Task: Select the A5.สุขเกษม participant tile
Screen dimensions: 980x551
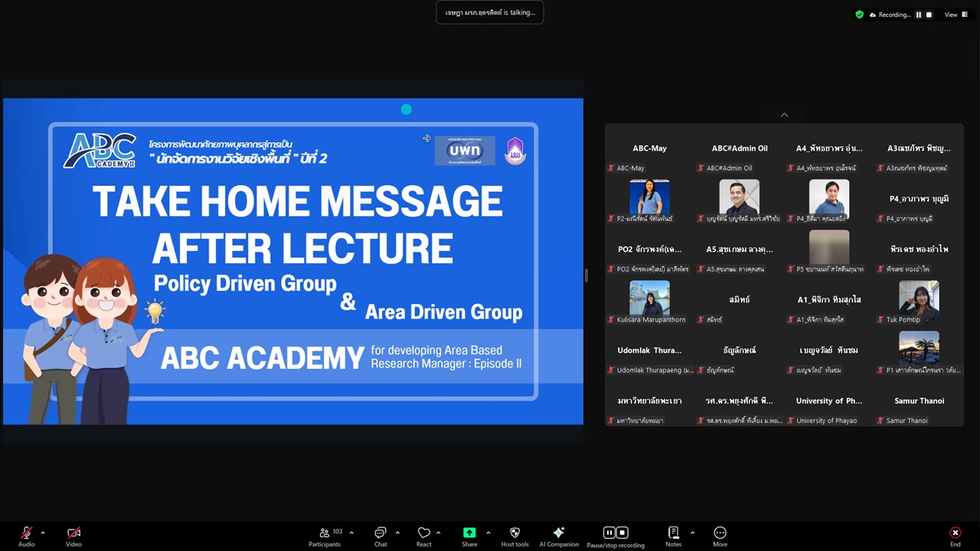Action: (x=740, y=249)
